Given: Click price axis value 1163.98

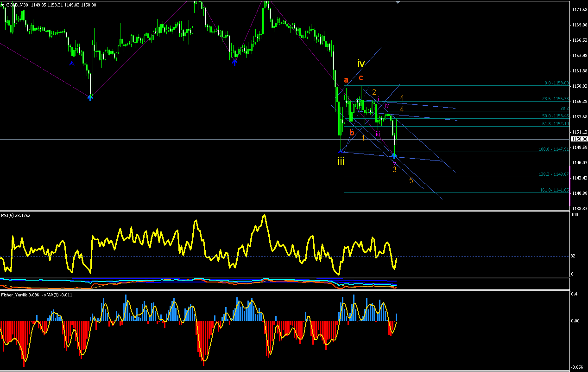Looking at the screenshot, I should click(x=580, y=55).
